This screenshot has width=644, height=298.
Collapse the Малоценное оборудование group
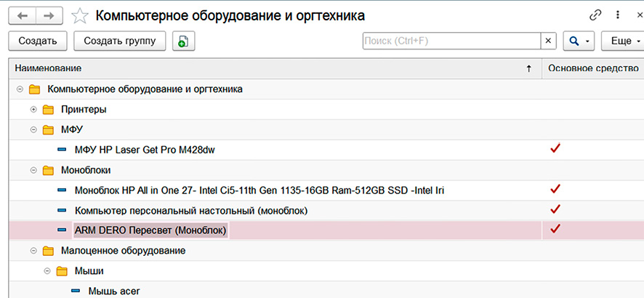coord(33,251)
